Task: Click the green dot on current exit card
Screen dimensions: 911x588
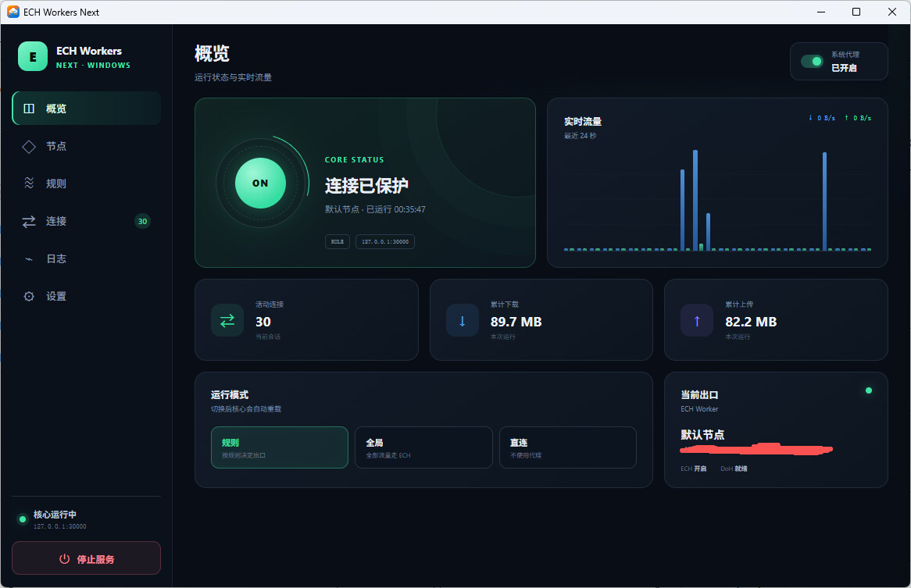Action: point(869,390)
